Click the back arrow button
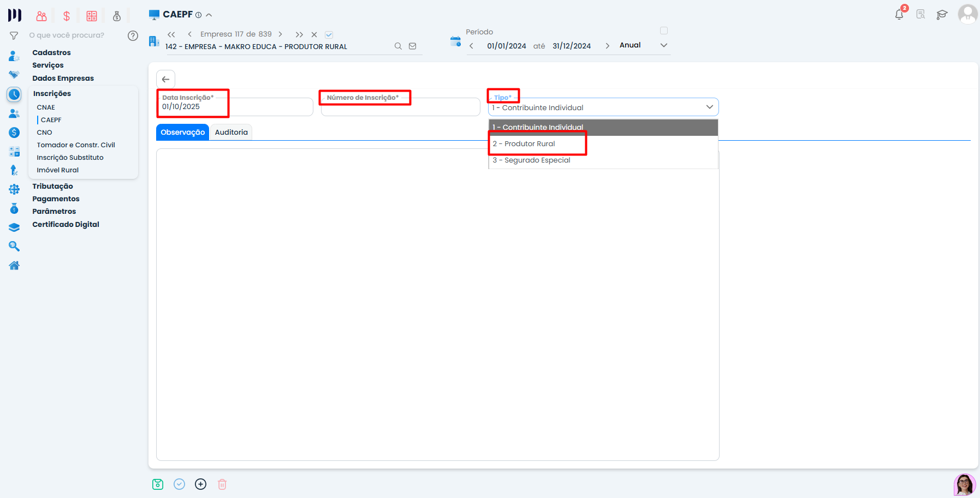The height and width of the screenshot is (498, 980). click(x=165, y=79)
